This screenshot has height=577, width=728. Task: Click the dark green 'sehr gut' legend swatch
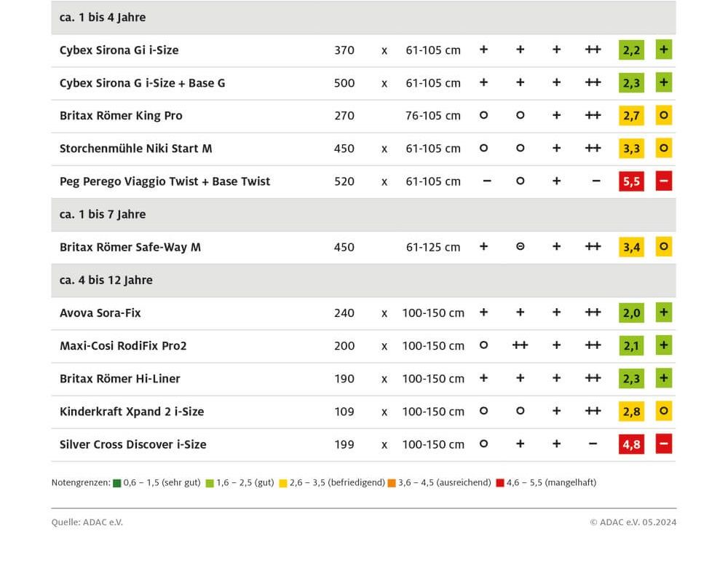point(117,483)
